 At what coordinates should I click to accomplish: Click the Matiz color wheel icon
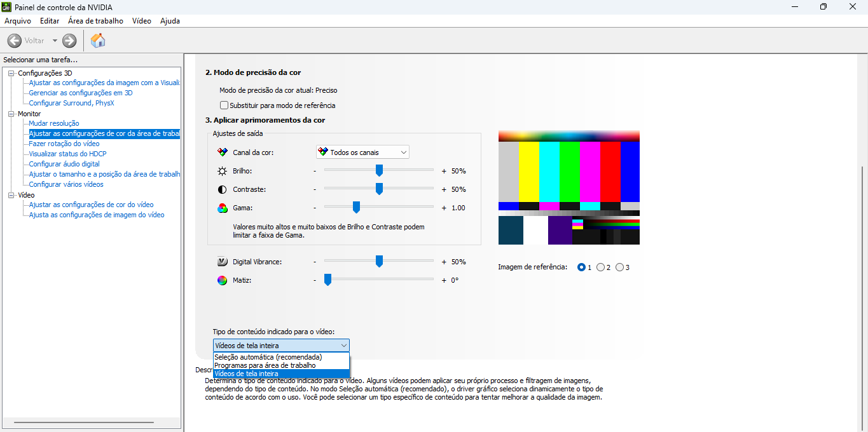222,280
